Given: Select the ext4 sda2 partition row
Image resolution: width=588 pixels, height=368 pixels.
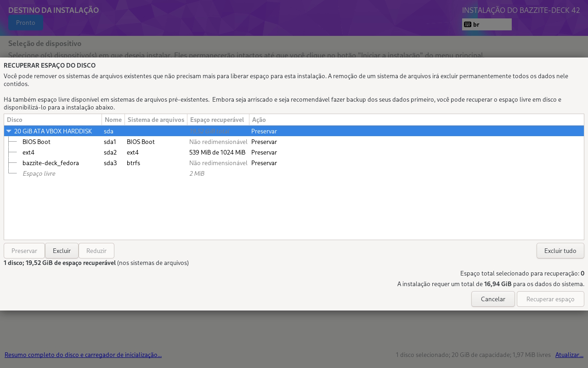Looking at the screenshot, I should [28, 152].
